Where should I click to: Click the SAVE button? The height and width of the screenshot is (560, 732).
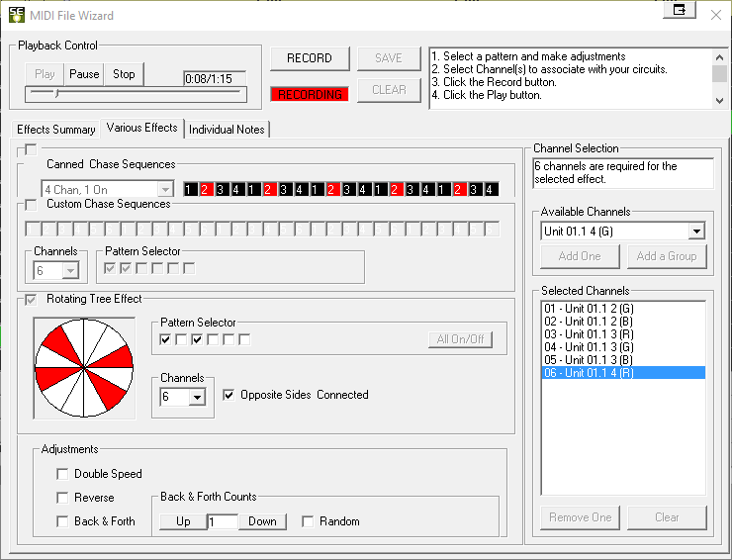(x=389, y=58)
